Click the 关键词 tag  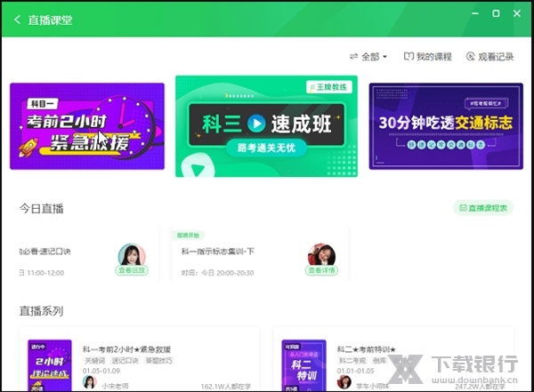94,360
